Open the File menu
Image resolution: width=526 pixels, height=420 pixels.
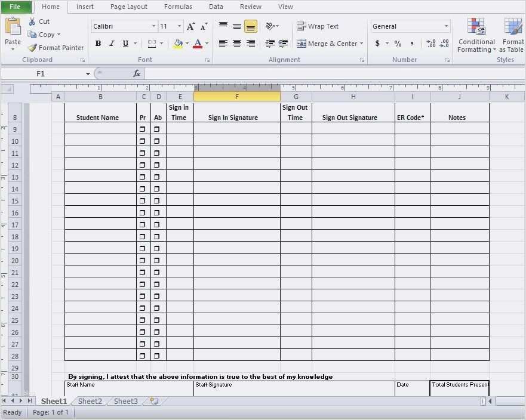tap(15, 7)
